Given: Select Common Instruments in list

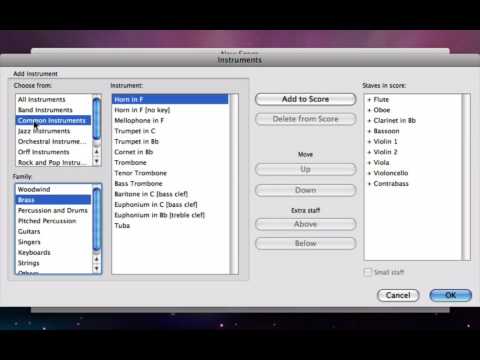Looking at the screenshot, I should (53, 120).
